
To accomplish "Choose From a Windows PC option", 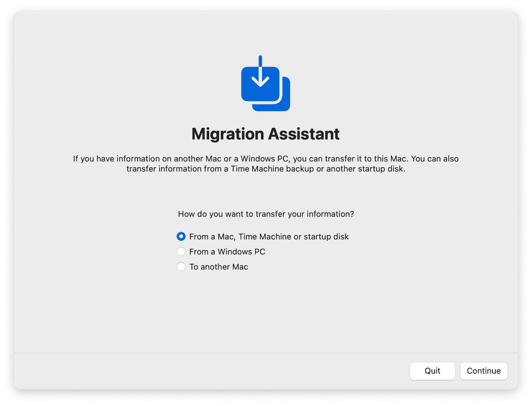I will [227, 252].
